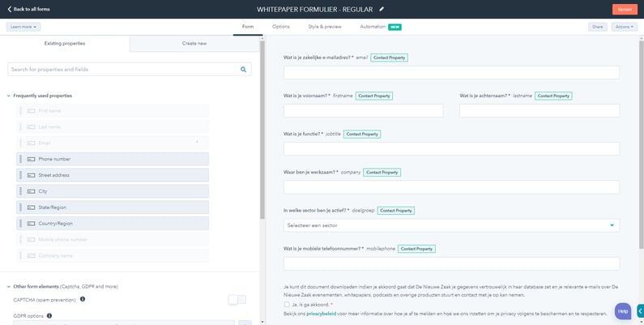Screen dimensions: 644x325
Task: Click the achternaam input field
Action: (x=540, y=110)
